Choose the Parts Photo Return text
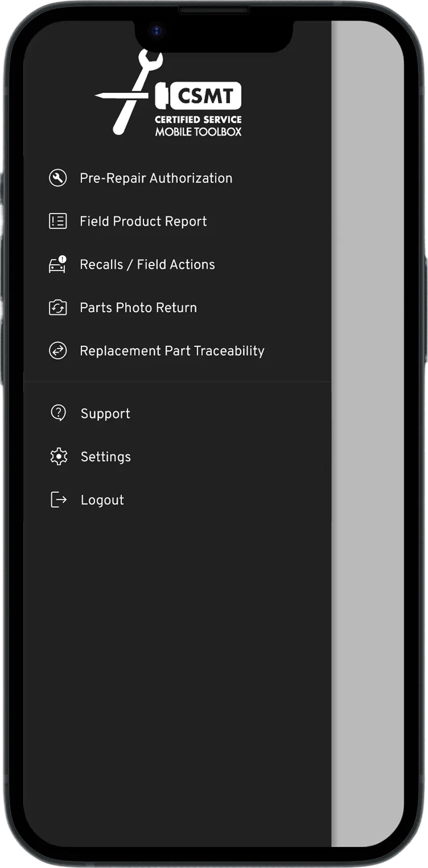Image resolution: width=428 pixels, height=868 pixels. [x=138, y=308]
